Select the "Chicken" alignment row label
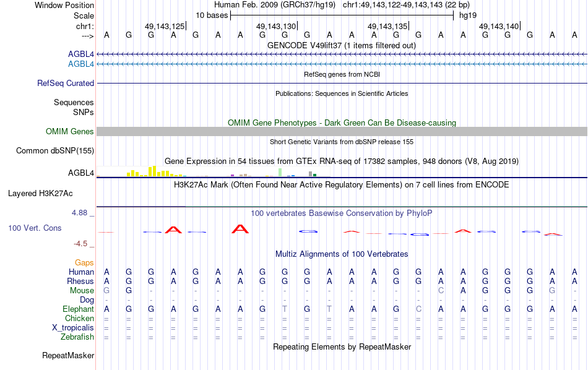The image size is (588, 370). [79, 318]
